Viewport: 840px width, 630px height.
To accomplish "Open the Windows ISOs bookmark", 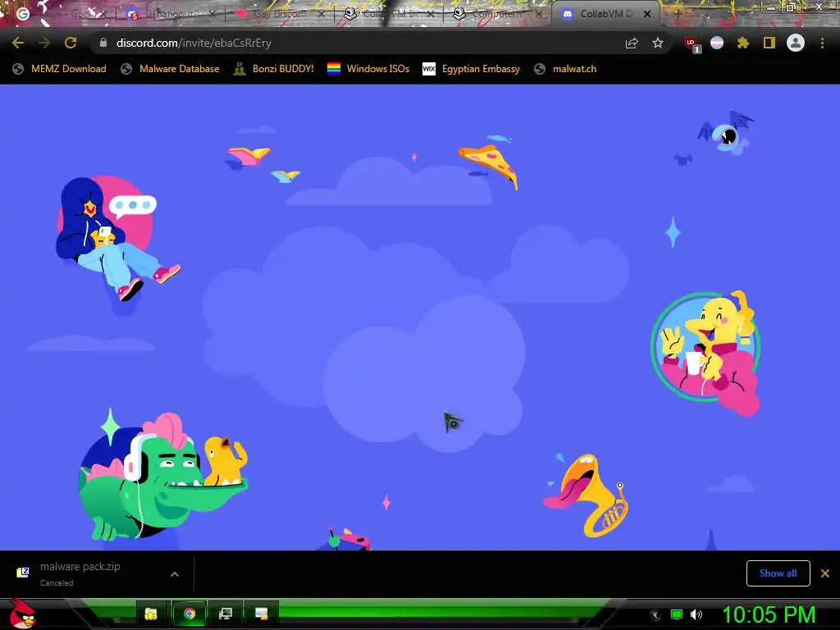I will (x=368, y=69).
